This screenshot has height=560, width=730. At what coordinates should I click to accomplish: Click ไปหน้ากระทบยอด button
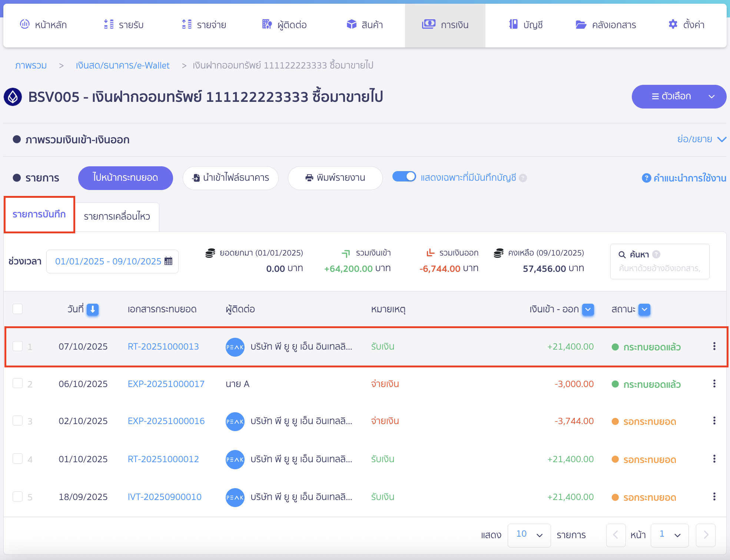[125, 178]
